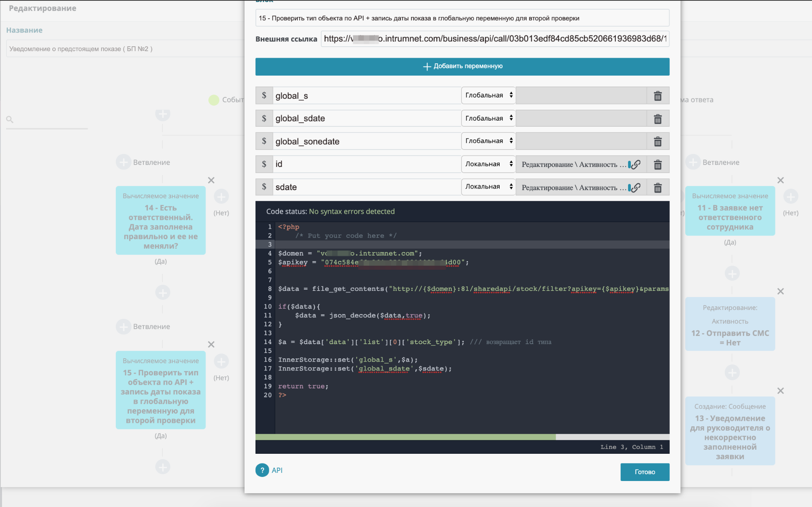The image size is (812, 507).
Task: Delete the global_s variable with trash icon
Action: [658, 96]
